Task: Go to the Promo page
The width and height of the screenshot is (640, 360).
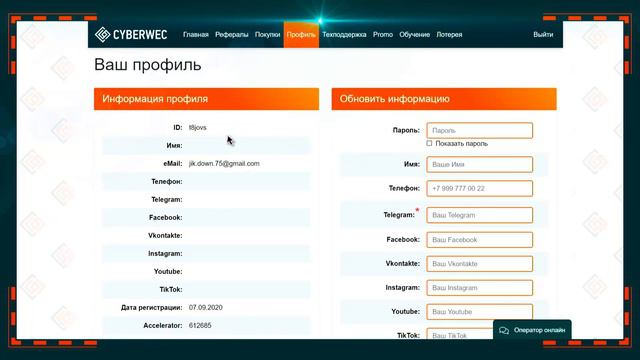Action: [382, 35]
